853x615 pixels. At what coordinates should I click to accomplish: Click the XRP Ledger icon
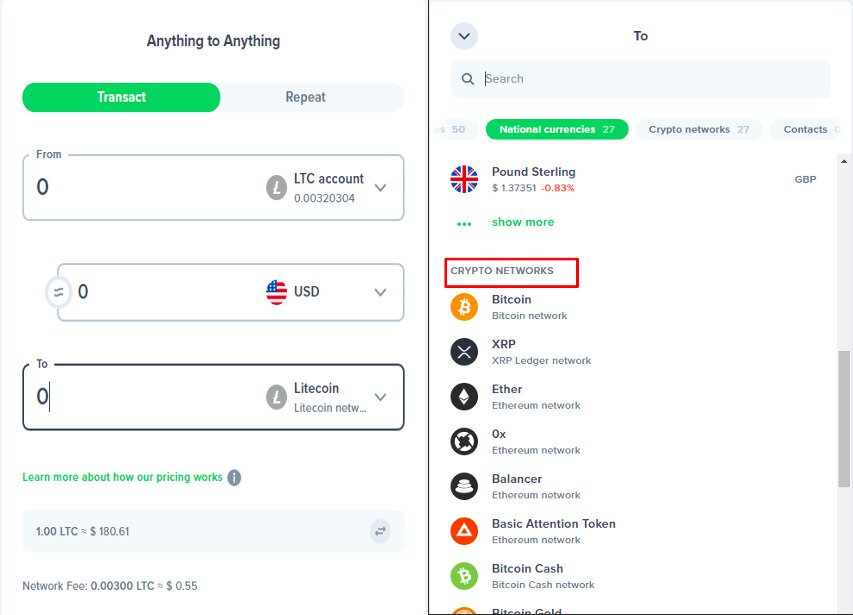(x=464, y=352)
